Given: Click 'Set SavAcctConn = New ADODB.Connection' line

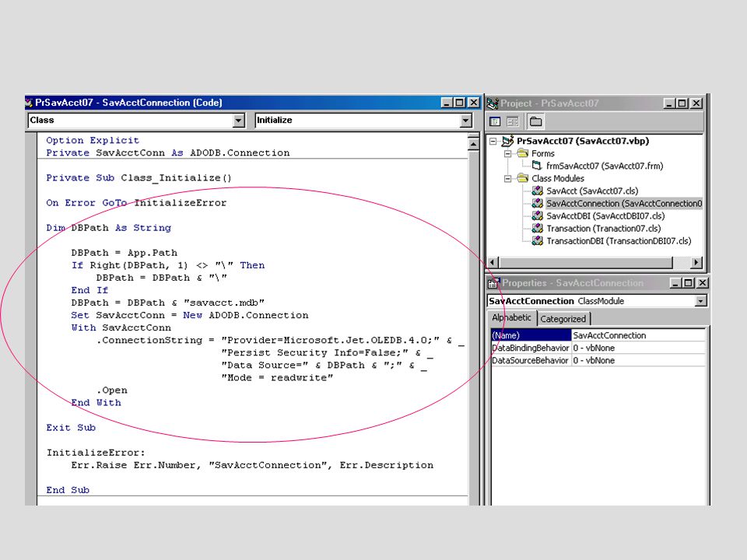Looking at the screenshot, I should pyautogui.click(x=190, y=315).
